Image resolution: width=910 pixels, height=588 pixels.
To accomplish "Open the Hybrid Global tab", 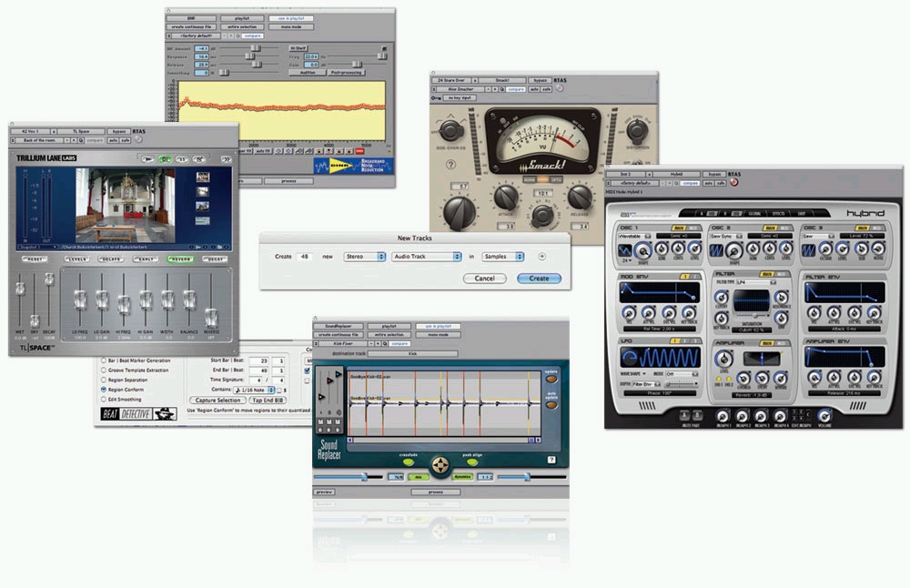I will click(754, 214).
